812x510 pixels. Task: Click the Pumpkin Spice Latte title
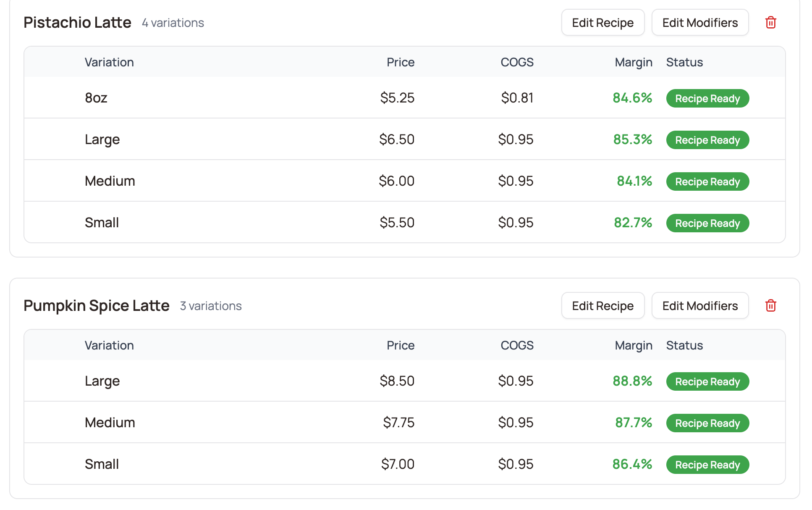point(96,306)
